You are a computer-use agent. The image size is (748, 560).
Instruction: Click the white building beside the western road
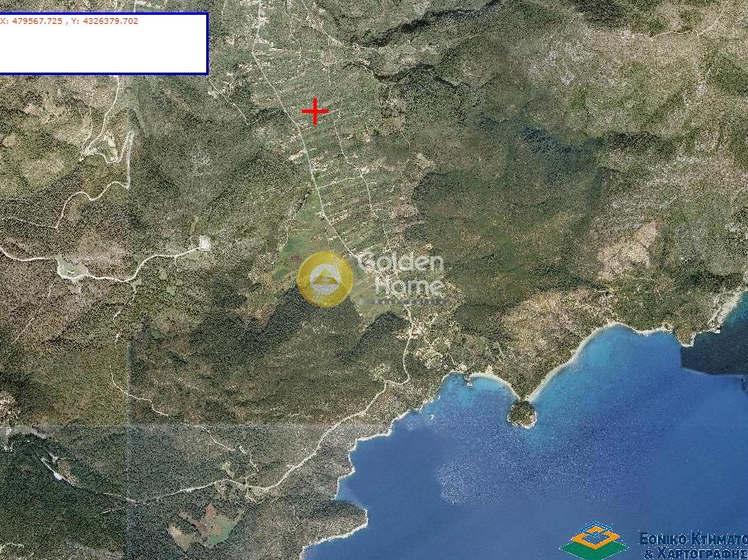[204, 243]
